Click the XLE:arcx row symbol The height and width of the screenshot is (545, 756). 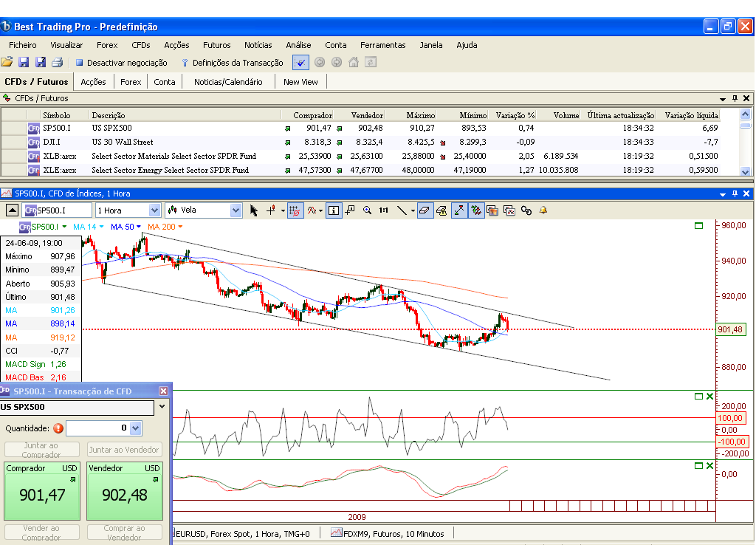(x=59, y=170)
